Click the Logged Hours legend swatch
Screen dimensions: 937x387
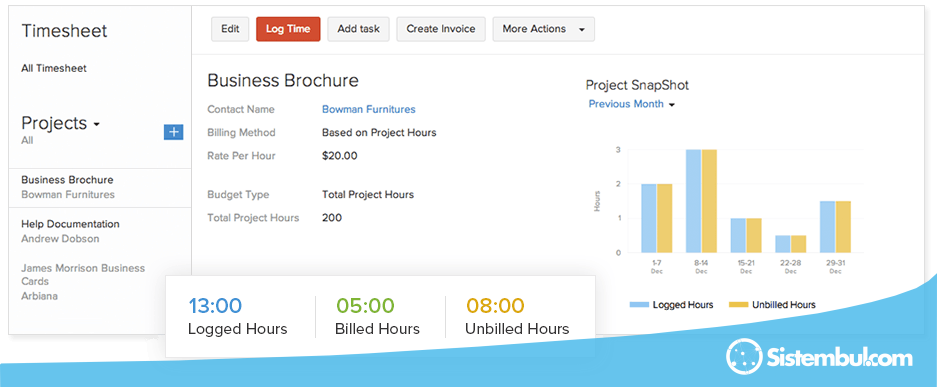(x=639, y=305)
